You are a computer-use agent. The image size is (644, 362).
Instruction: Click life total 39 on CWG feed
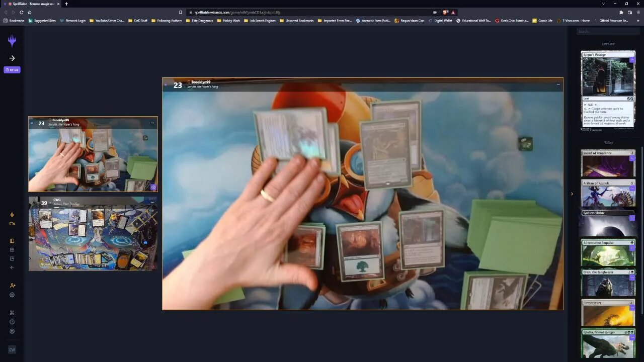44,203
